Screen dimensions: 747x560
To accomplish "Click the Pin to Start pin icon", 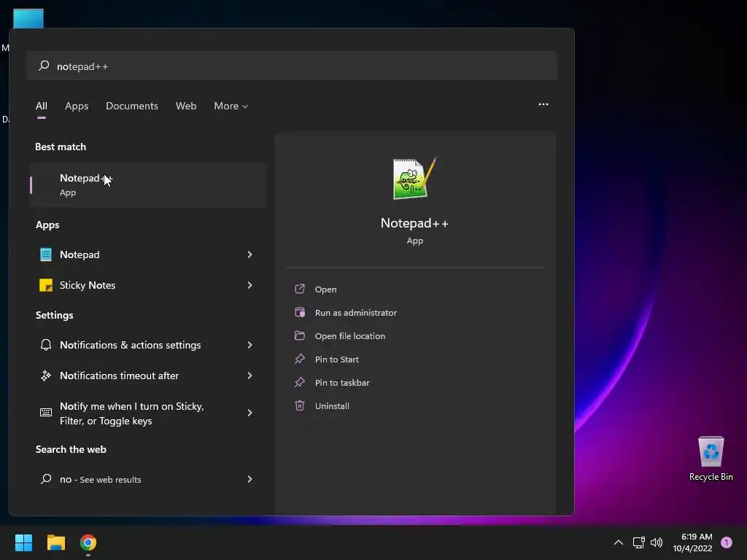I will coord(300,359).
